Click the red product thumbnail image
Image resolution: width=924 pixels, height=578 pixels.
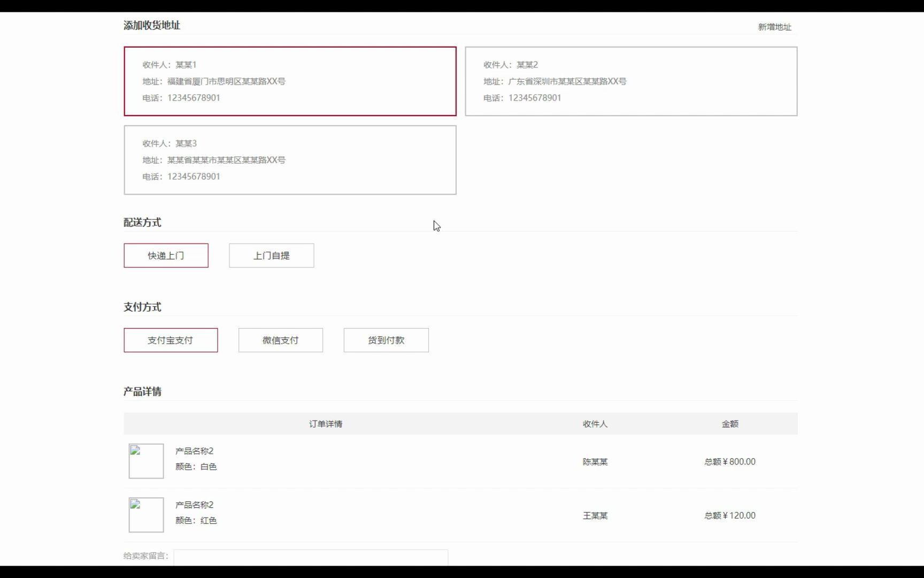(x=146, y=515)
